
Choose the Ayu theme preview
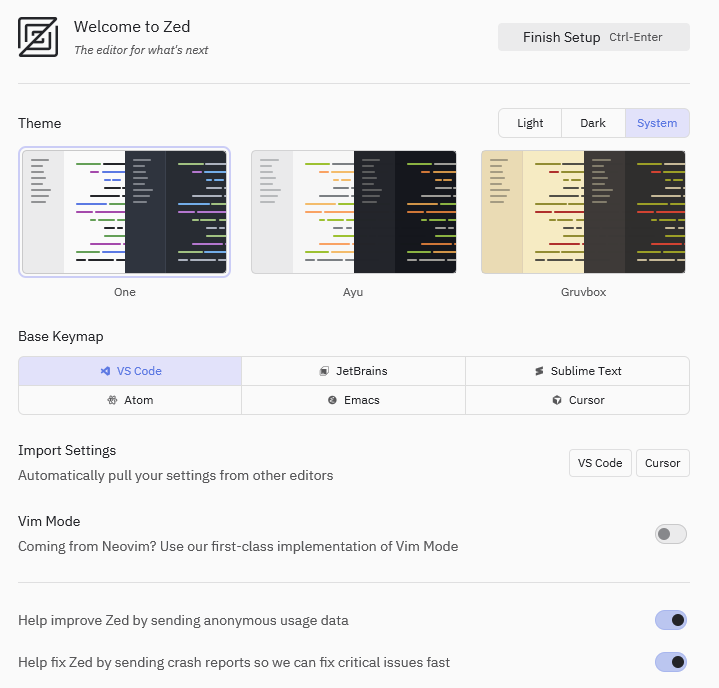point(354,212)
